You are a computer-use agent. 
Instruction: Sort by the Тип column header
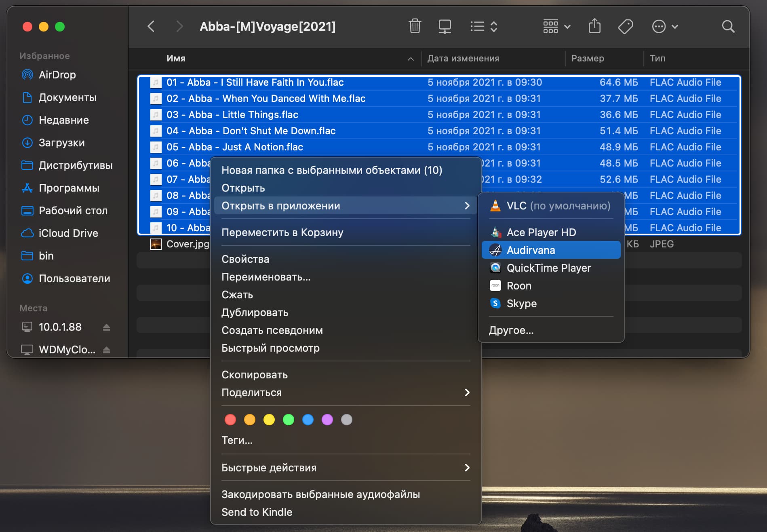tap(657, 58)
